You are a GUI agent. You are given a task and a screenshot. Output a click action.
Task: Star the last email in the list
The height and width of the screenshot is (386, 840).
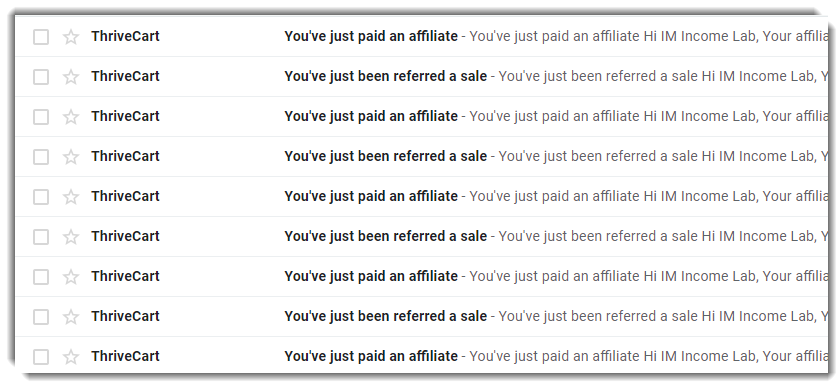(71, 357)
